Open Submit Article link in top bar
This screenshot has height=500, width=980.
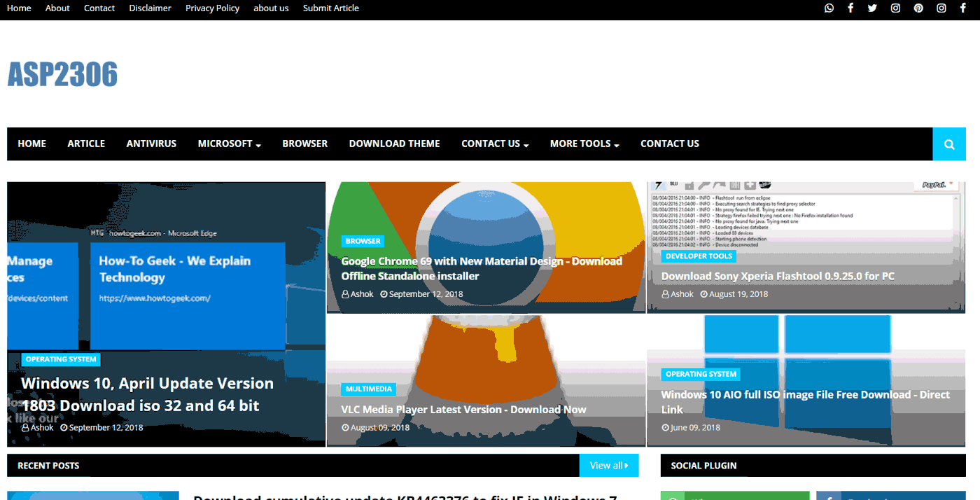point(331,8)
